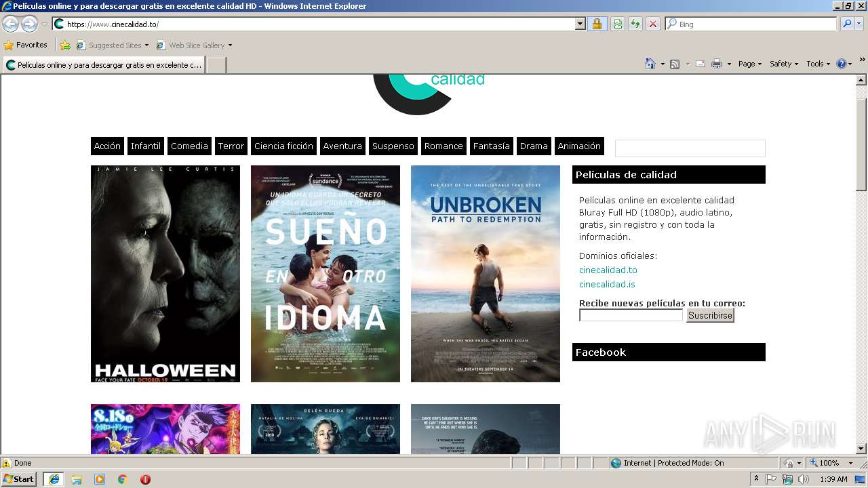868x488 pixels.
Task: Click the Stop loading X icon
Action: coord(653,24)
